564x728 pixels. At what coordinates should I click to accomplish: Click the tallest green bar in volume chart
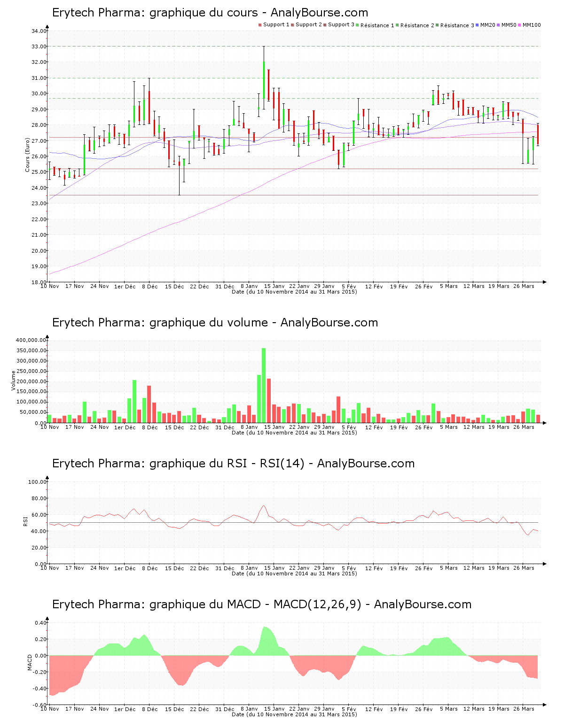[x=264, y=385]
